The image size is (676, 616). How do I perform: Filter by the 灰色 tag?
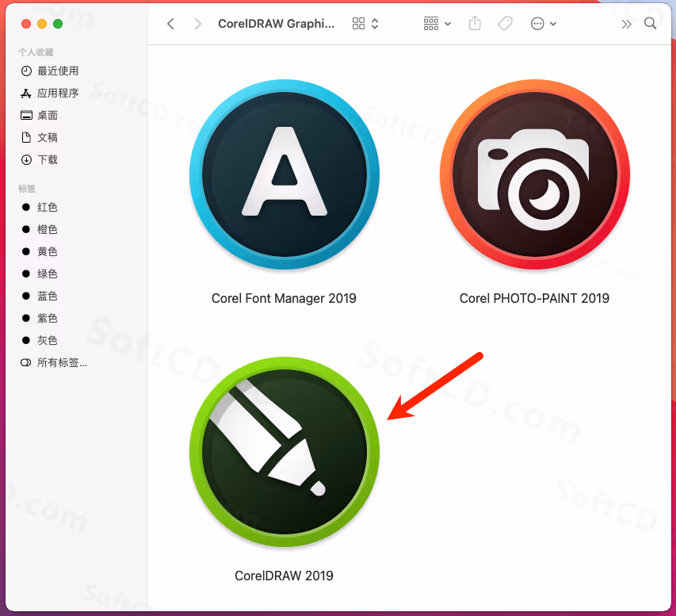point(40,340)
